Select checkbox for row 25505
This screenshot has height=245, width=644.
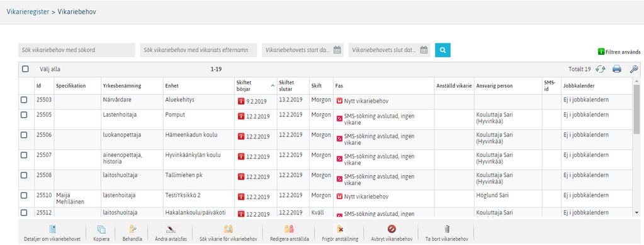tap(24, 115)
